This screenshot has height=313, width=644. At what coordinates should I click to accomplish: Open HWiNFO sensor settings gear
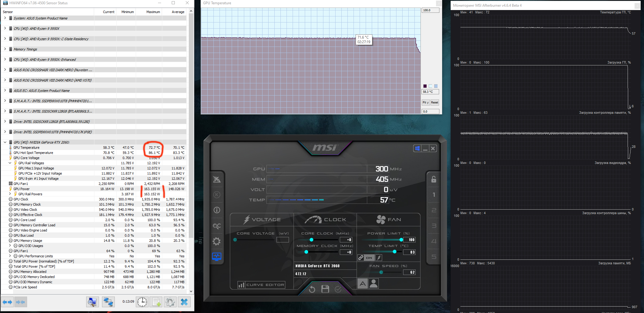pyautogui.click(x=170, y=302)
